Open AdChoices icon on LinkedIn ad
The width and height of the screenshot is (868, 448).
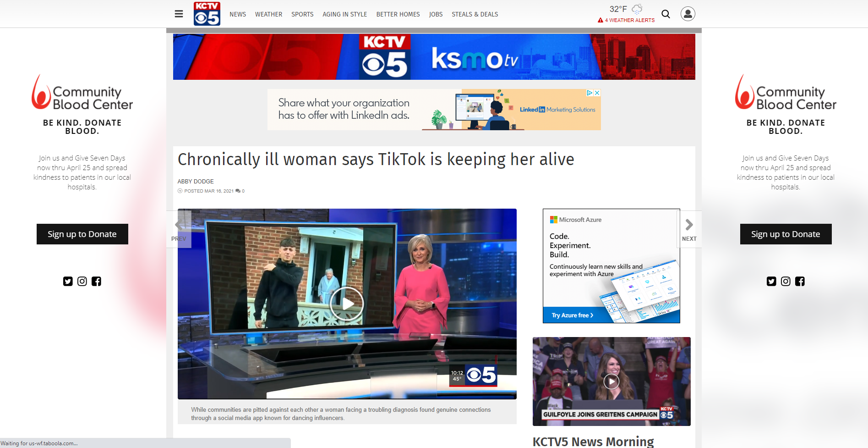[590, 93]
